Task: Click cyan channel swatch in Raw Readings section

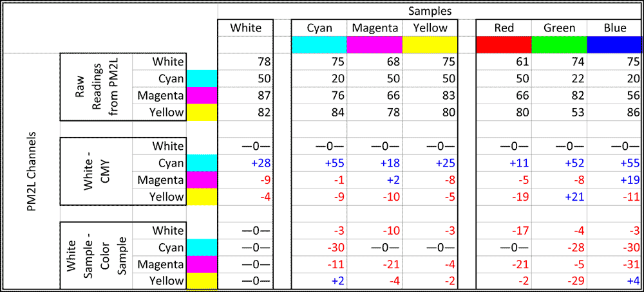Action: tap(200, 78)
